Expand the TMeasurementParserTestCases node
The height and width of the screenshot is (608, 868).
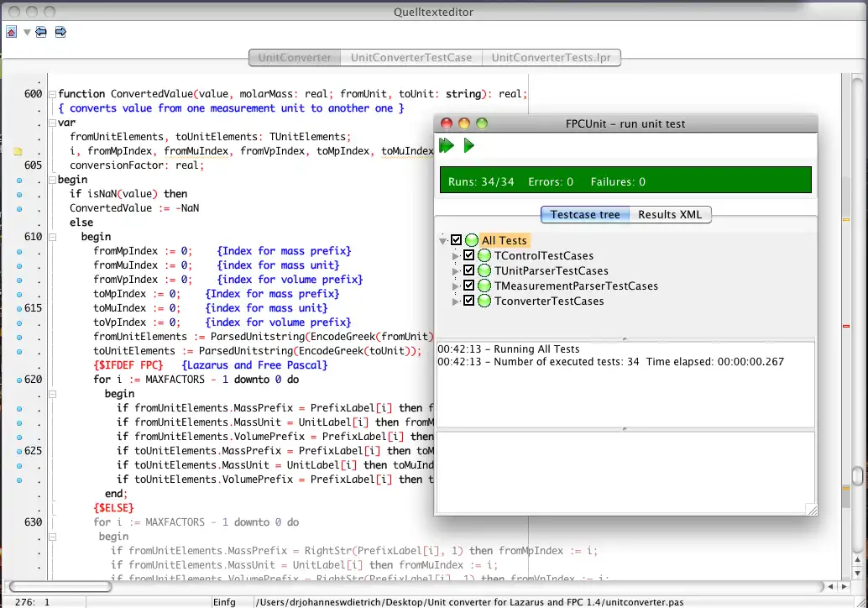457,286
